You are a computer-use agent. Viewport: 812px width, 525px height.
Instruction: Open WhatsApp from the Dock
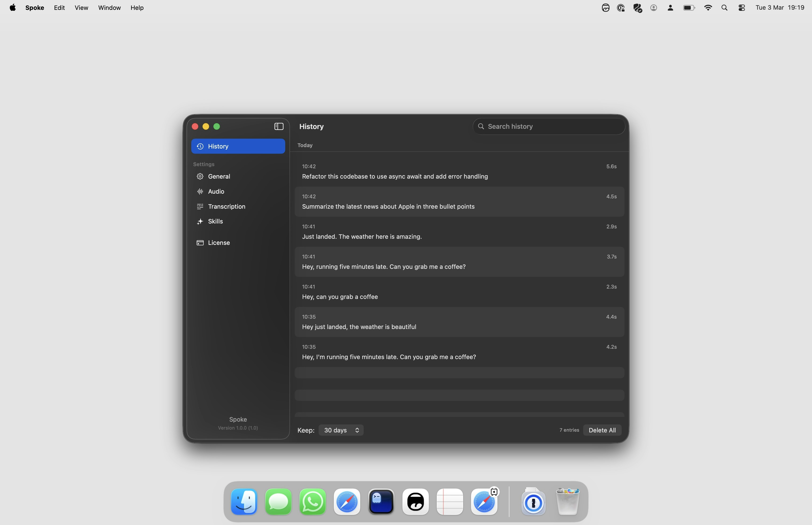pyautogui.click(x=312, y=501)
